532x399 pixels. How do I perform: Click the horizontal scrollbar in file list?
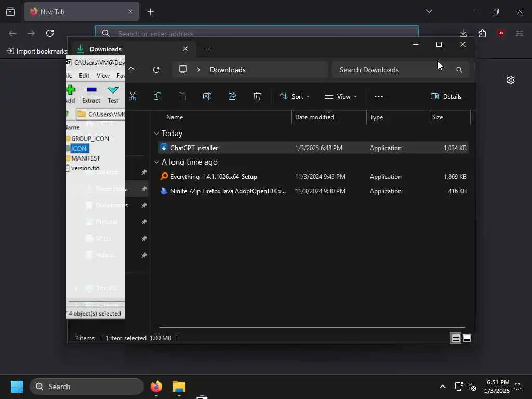coord(312,328)
